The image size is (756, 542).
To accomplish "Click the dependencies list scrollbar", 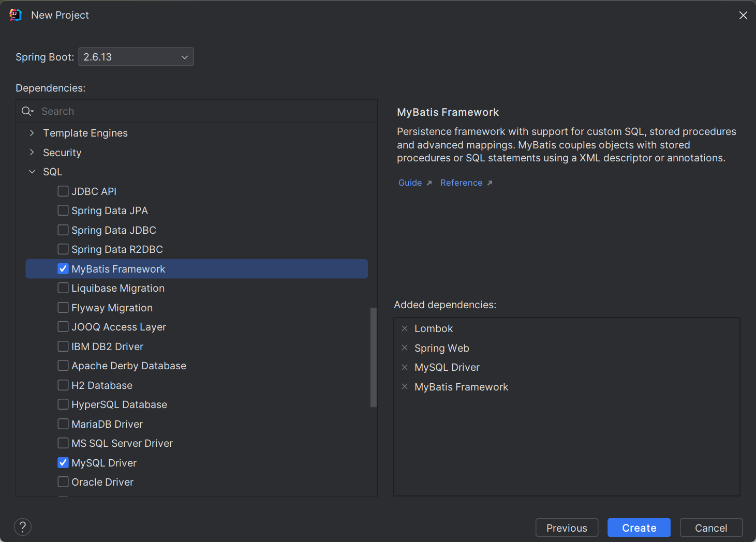I will tap(374, 357).
